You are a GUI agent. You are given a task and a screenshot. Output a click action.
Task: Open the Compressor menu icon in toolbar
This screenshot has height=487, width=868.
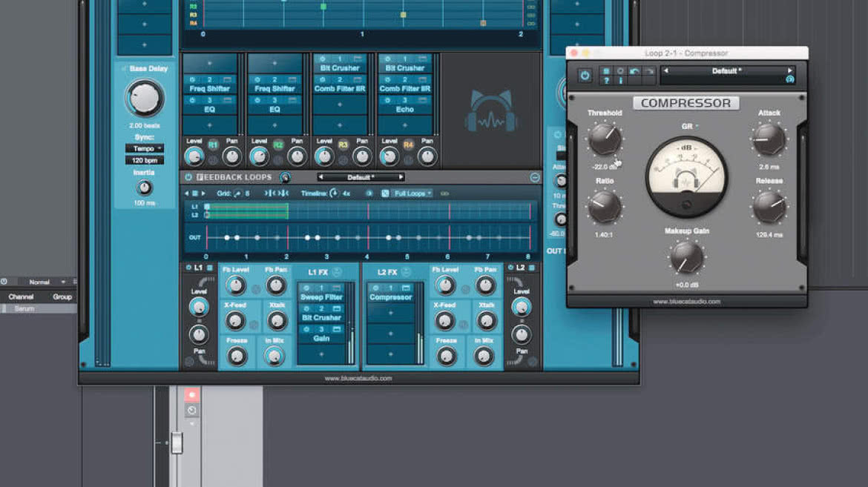(606, 71)
